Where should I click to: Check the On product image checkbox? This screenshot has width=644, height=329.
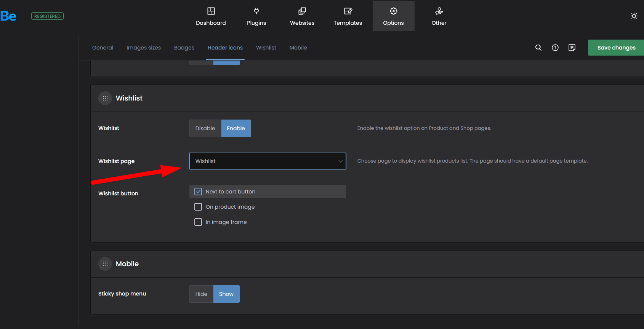point(198,207)
